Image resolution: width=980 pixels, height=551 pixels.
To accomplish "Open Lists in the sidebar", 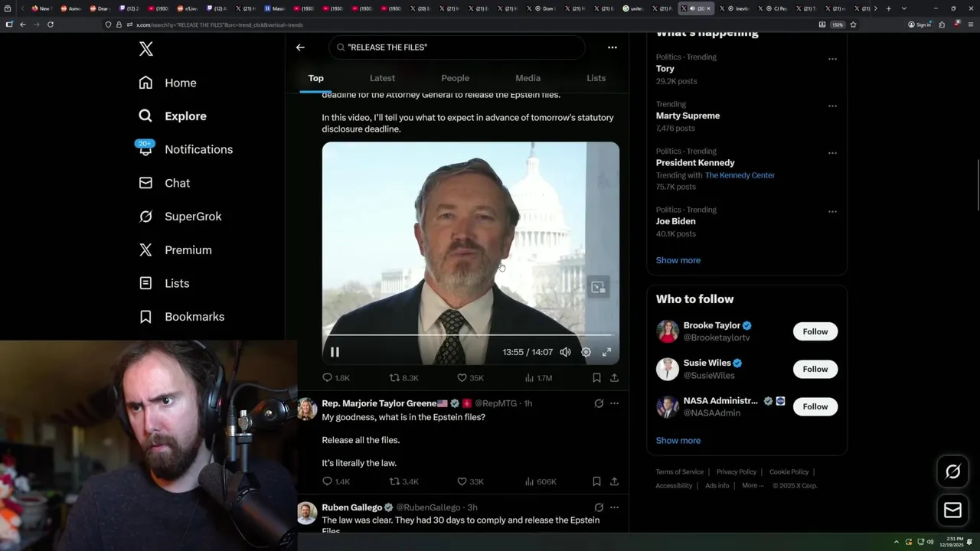I will 164,283.
